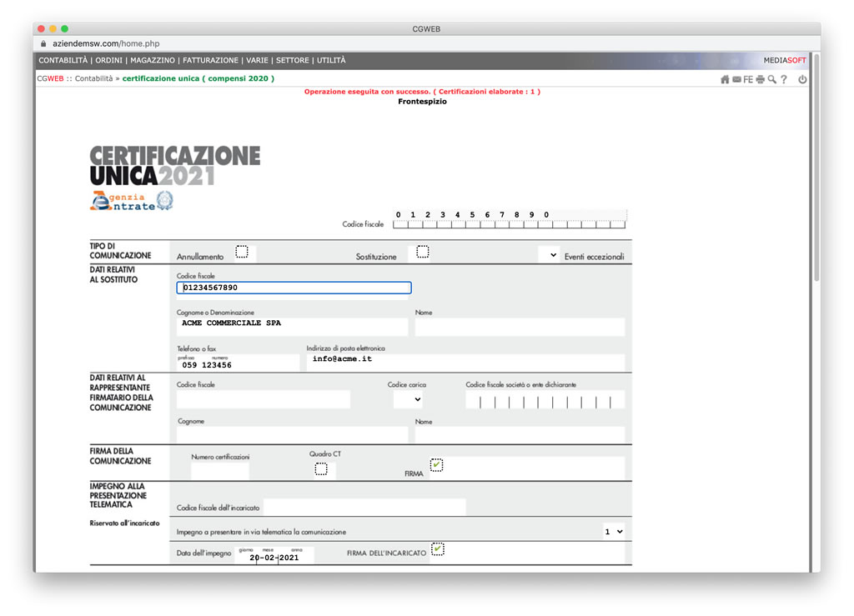854x616 pixels.
Task: Open the CONTABILITÀ menu
Action: tap(63, 60)
